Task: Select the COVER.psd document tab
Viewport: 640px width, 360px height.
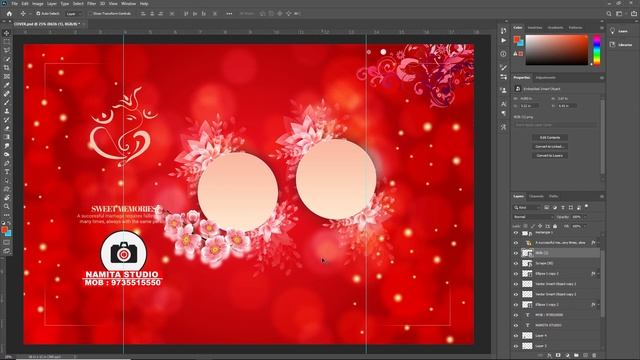Action: click(47, 24)
